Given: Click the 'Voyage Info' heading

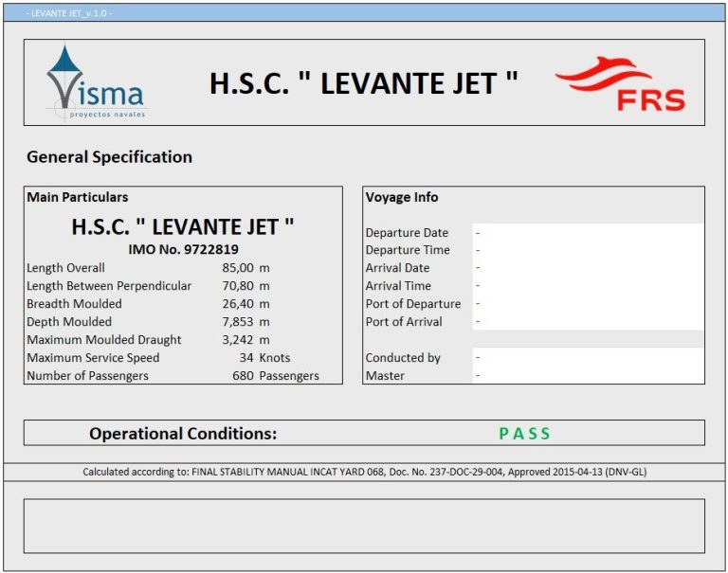Looking at the screenshot, I should (402, 197).
